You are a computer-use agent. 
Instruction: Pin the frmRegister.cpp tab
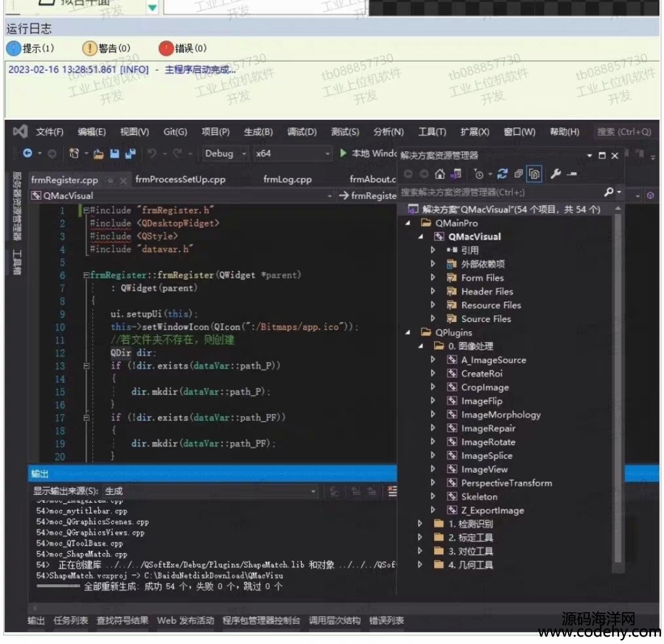(x=110, y=181)
